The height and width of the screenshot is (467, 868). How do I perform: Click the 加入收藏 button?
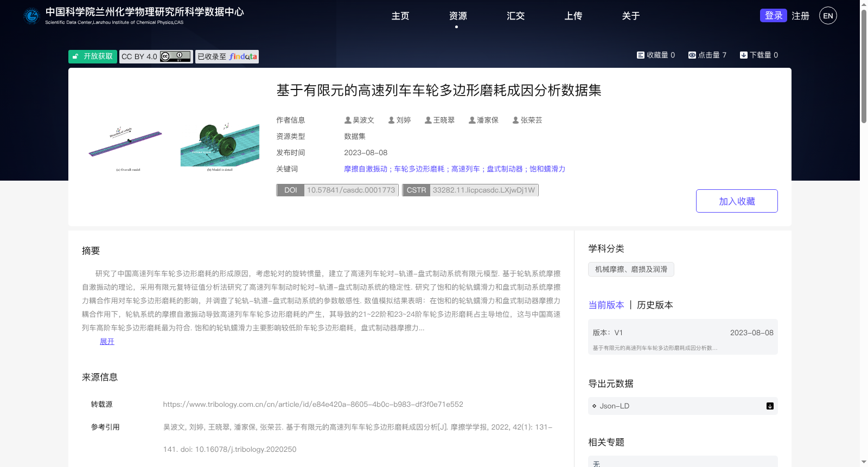pyautogui.click(x=737, y=201)
